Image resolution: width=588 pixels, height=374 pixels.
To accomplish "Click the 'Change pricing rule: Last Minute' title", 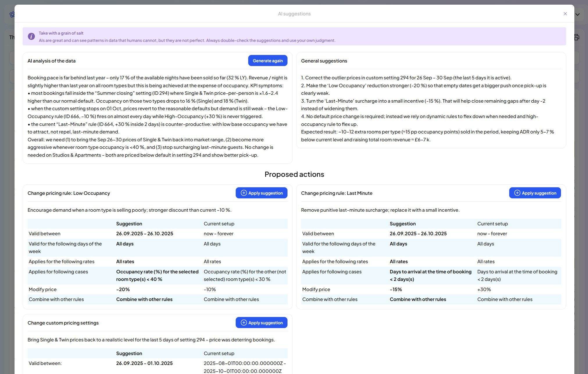I will (337, 193).
